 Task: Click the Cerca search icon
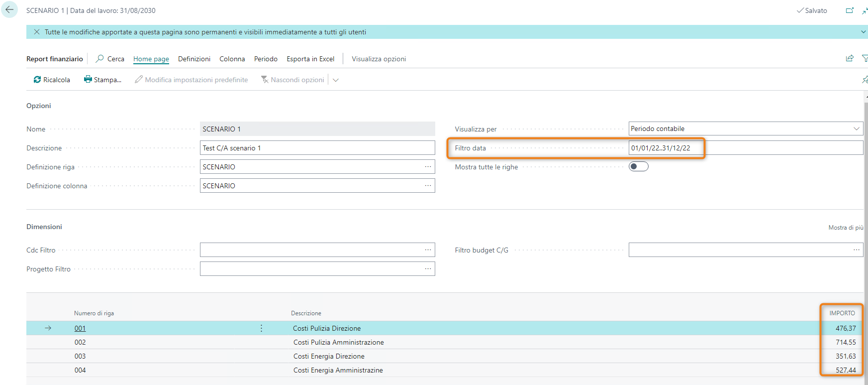click(100, 59)
